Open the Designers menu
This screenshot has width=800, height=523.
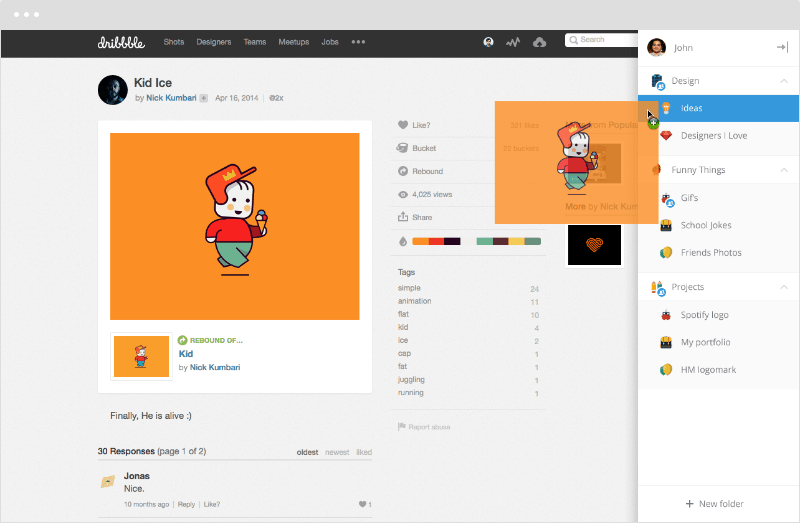(x=214, y=42)
